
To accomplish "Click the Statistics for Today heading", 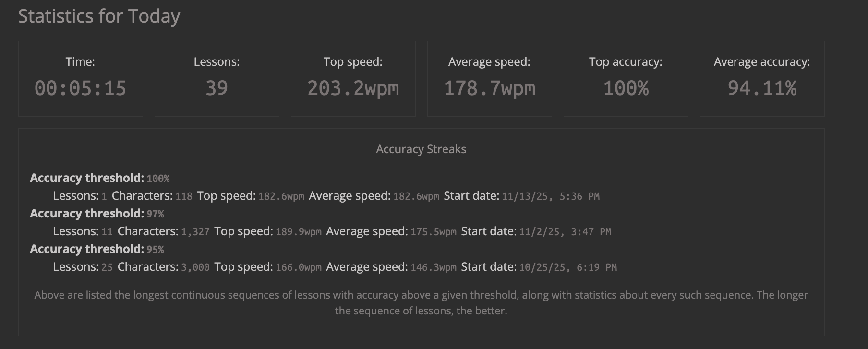I will (x=99, y=16).
